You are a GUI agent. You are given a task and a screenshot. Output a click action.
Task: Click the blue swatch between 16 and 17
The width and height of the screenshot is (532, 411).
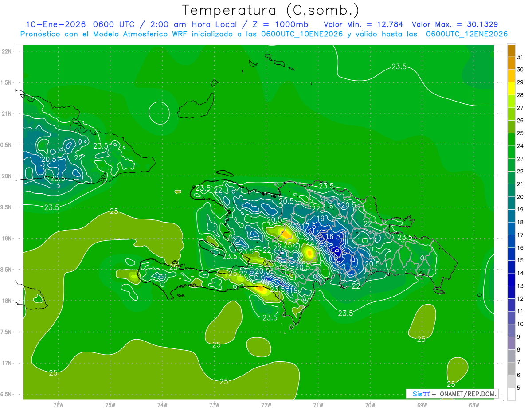511,242
